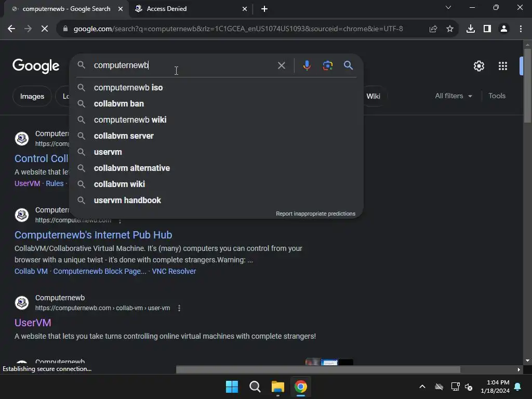This screenshot has height=399, width=532.
Task: Click the search query text field
Action: [x=183, y=65]
